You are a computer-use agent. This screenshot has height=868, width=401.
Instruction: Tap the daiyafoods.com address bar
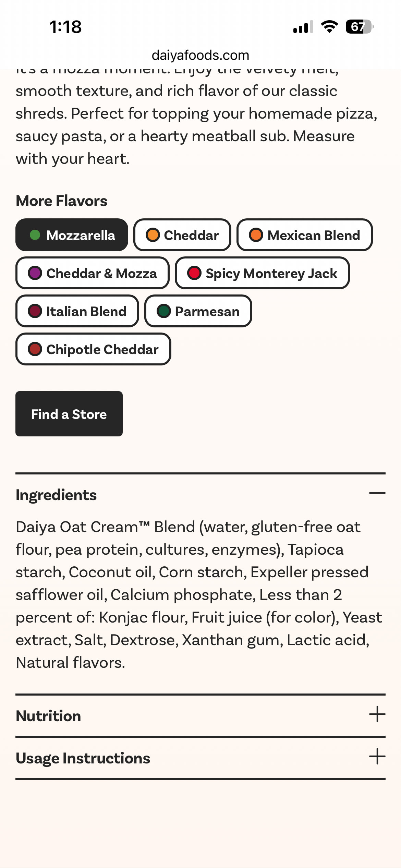pos(200,55)
